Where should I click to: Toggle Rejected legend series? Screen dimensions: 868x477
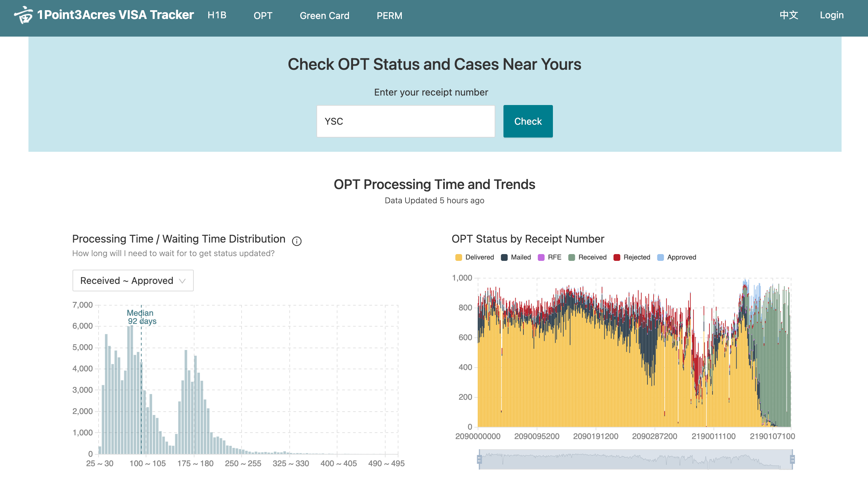[632, 257]
